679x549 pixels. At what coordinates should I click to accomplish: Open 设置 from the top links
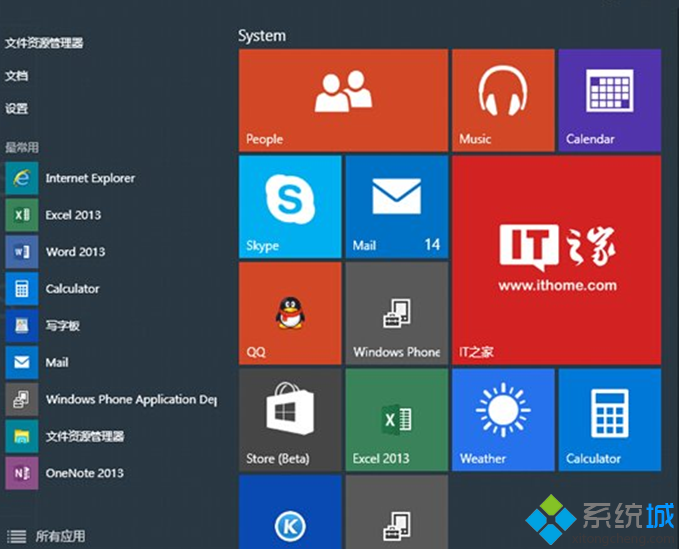point(17,109)
